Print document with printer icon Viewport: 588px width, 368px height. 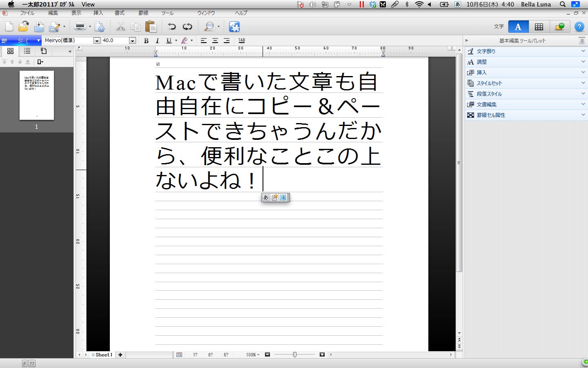pyautogui.click(x=80, y=27)
